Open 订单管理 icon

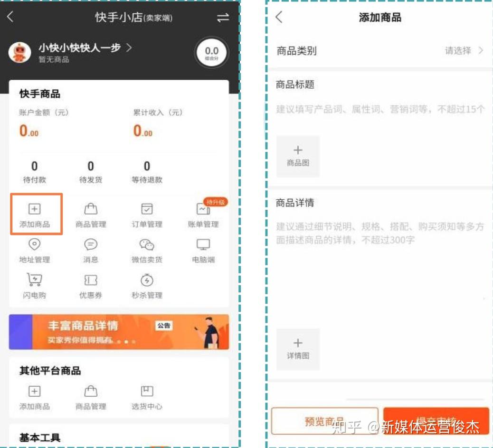(147, 215)
